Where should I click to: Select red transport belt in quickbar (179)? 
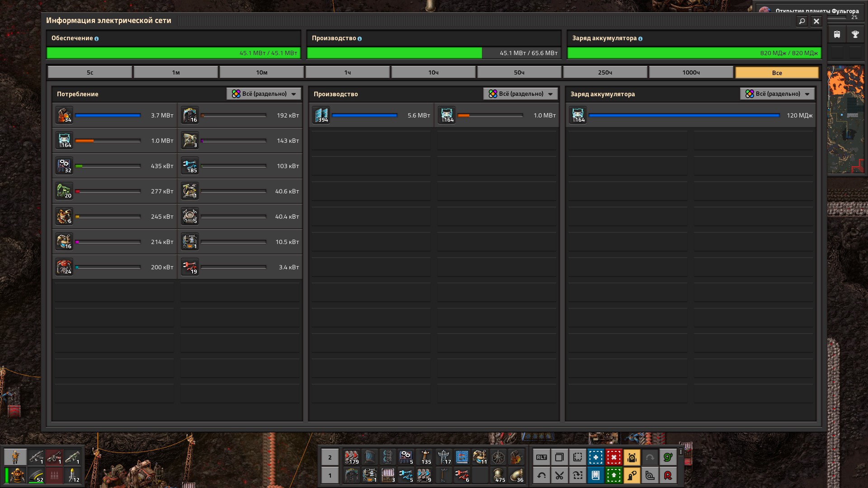tap(351, 457)
